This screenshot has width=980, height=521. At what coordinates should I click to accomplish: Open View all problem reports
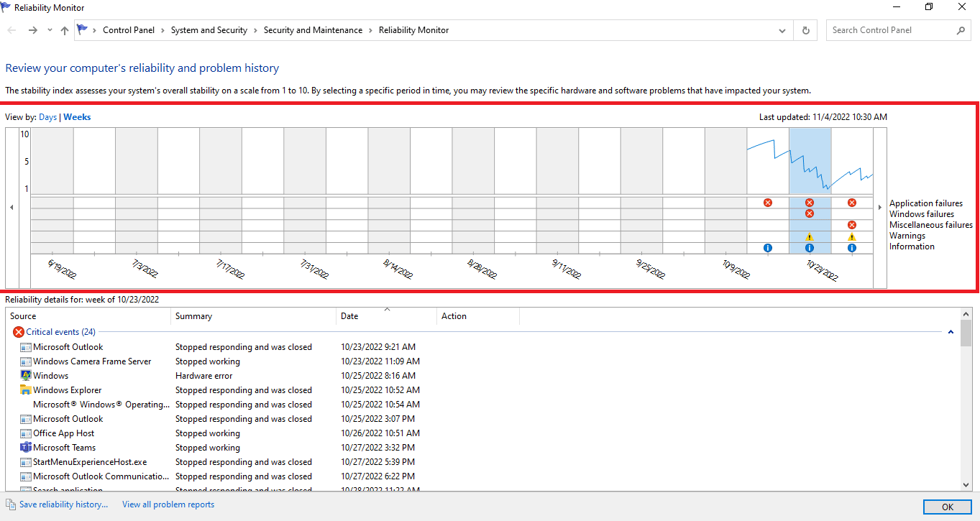coord(168,504)
